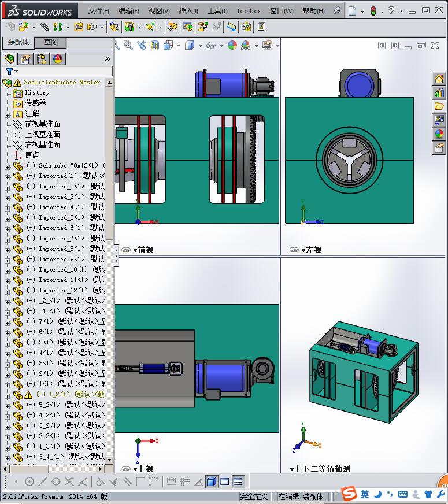Screen dimensions: 448x504
Task: Select the History tree item
Action: tap(37, 93)
